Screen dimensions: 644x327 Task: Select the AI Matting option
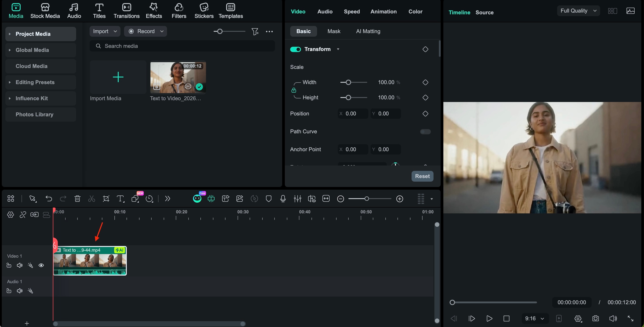pyautogui.click(x=368, y=31)
